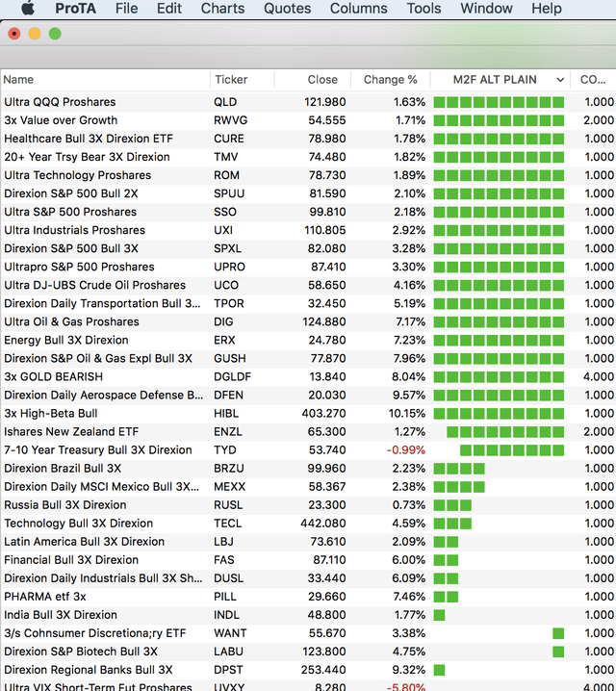Screen dimensions: 616x691
Task: Click close value 253.440 for DPST
Action: click(323, 670)
